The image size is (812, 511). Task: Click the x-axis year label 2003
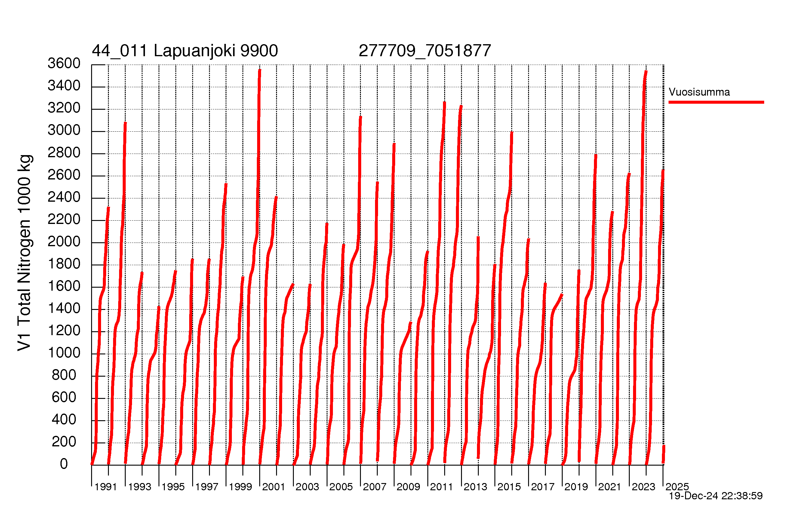(x=307, y=487)
